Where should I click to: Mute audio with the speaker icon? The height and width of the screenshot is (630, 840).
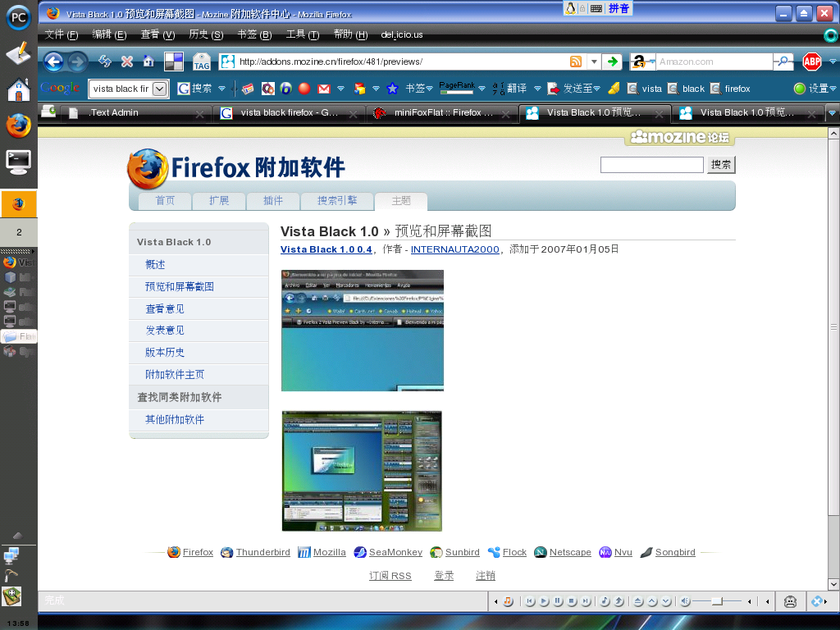pos(685,601)
